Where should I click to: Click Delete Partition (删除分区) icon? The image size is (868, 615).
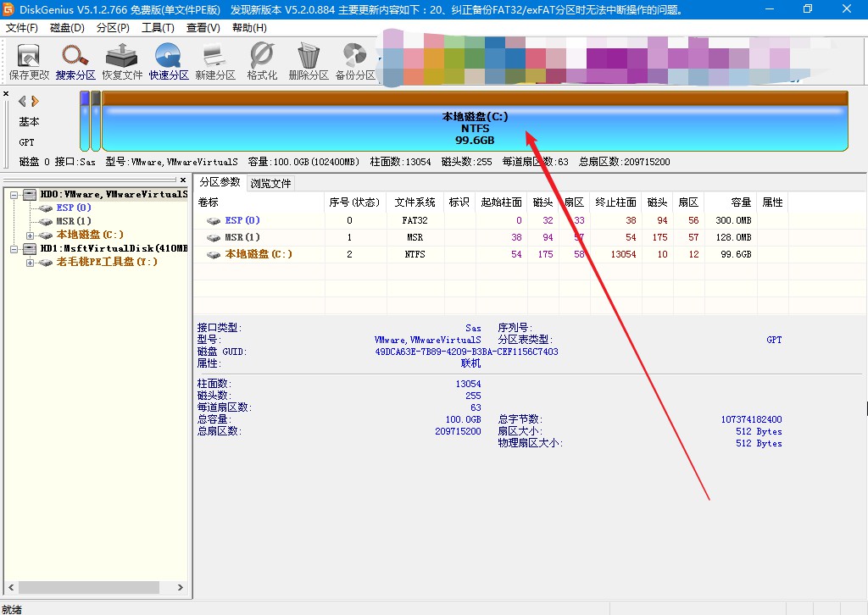pyautogui.click(x=309, y=62)
